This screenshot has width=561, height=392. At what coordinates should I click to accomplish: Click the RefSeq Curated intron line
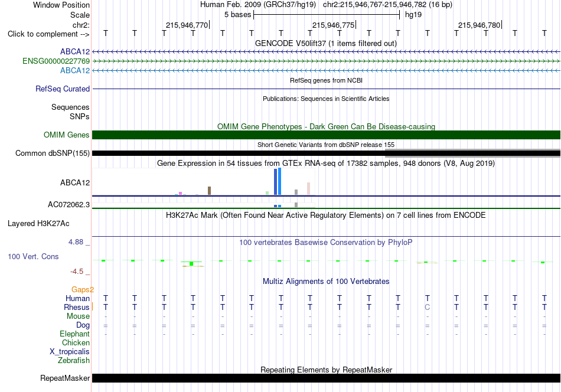pos(326,89)
